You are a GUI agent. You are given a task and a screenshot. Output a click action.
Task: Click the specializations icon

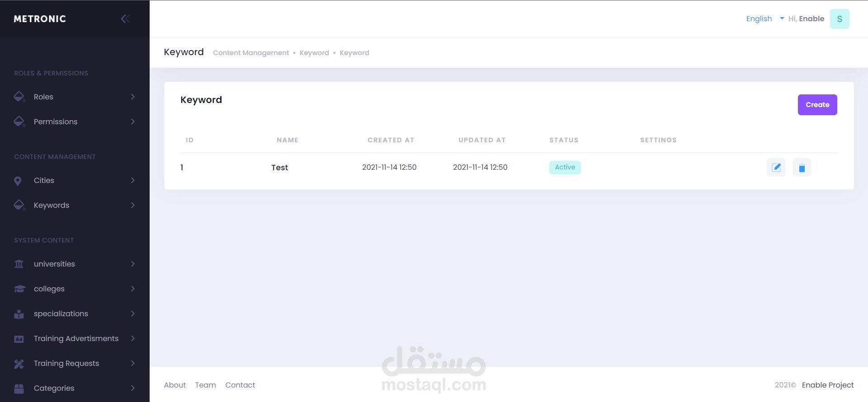point(19,314)
